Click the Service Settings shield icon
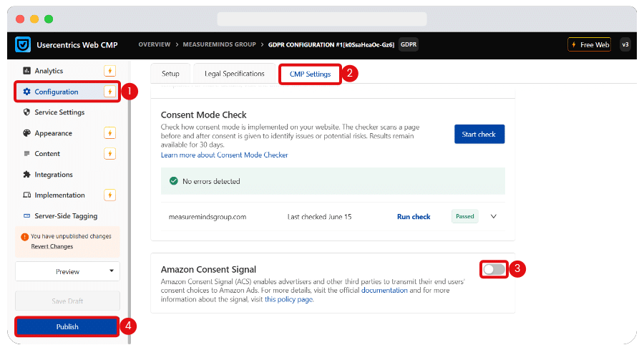The height and width of the screenshot is (350, 644). tap(26, 112)
